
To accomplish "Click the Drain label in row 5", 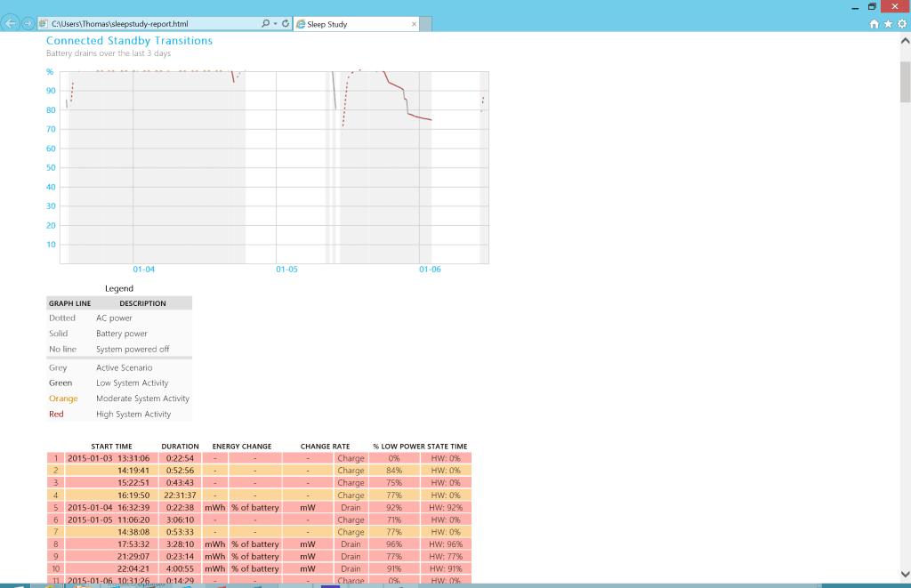I will click(x=351, y=508).
